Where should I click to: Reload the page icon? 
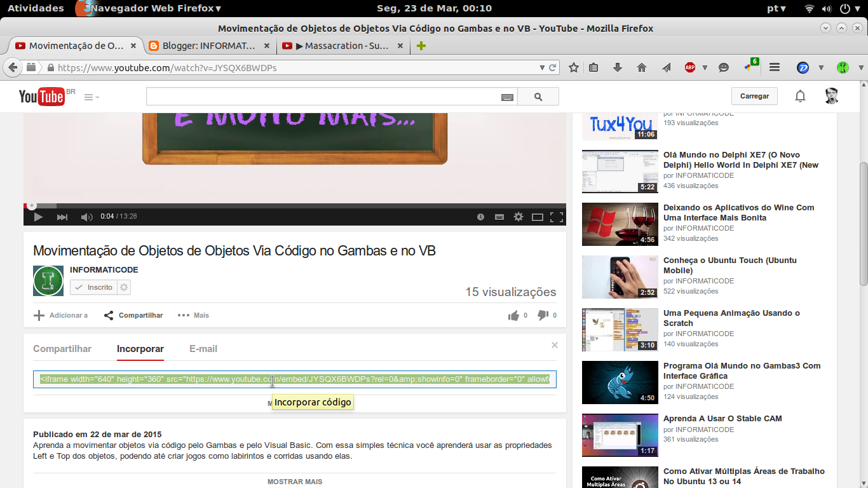click(x=553, y=67)
